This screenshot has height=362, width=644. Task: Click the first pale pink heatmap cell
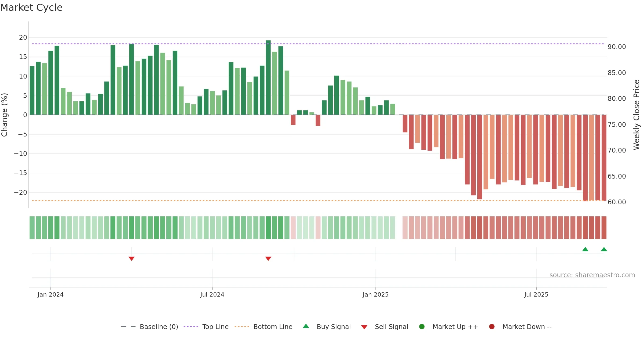[x=293, y=228]
